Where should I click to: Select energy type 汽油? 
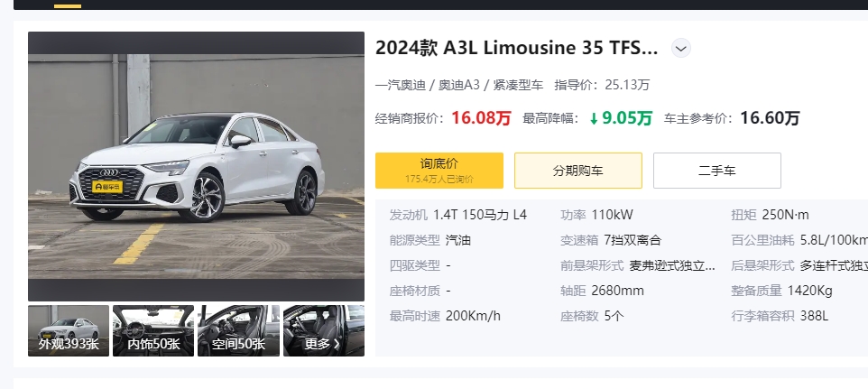(457, 240)
